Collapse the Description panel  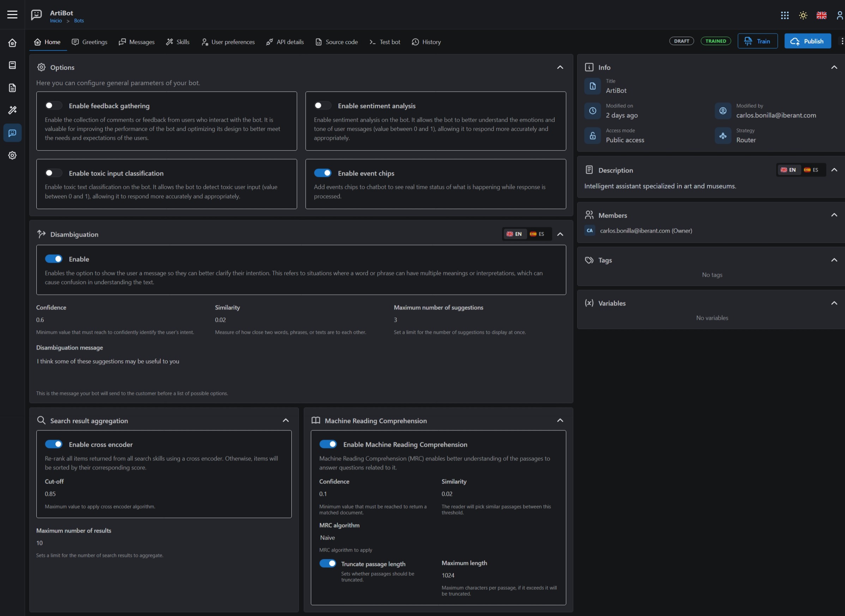click(834, 170)
